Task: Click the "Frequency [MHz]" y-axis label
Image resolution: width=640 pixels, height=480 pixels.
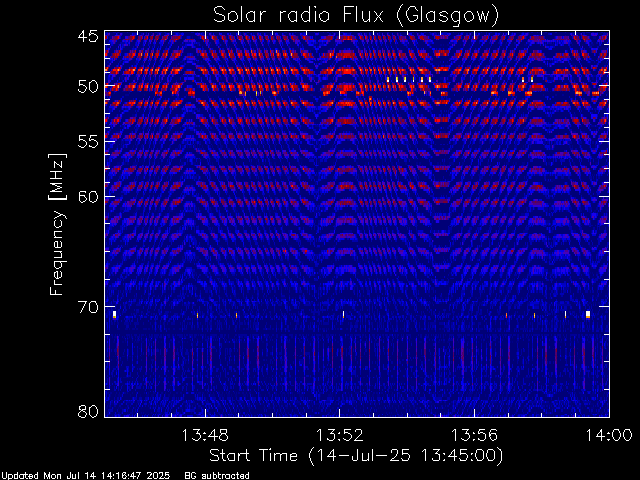Action: (57, 224)
